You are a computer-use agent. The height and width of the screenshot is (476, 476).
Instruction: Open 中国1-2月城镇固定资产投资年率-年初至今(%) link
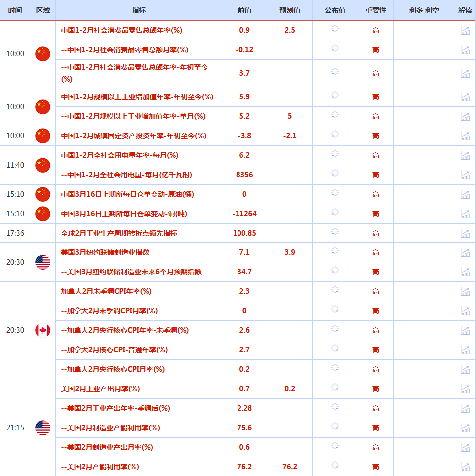[134, 136]
